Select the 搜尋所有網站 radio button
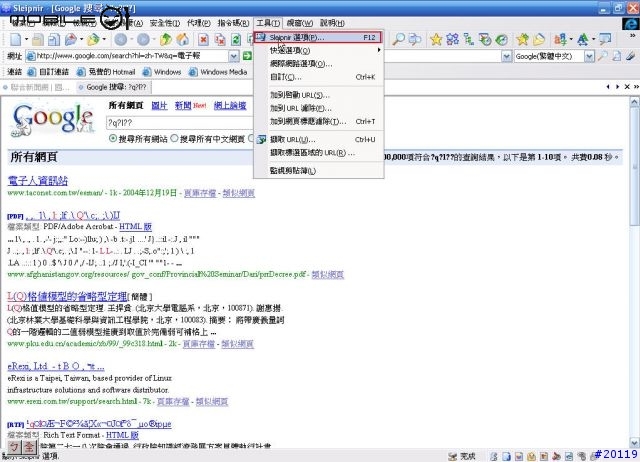The height and width of the screenshot is (462, 640). coord(113,138)
